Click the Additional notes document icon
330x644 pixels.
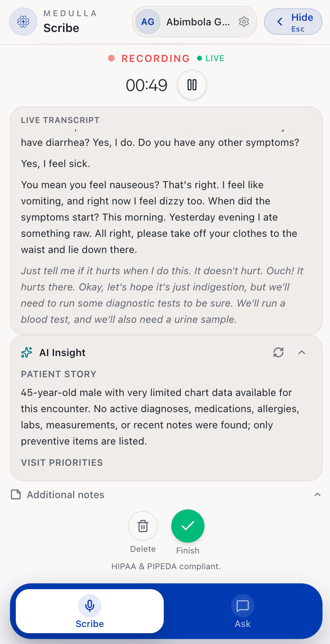point(16,494)
